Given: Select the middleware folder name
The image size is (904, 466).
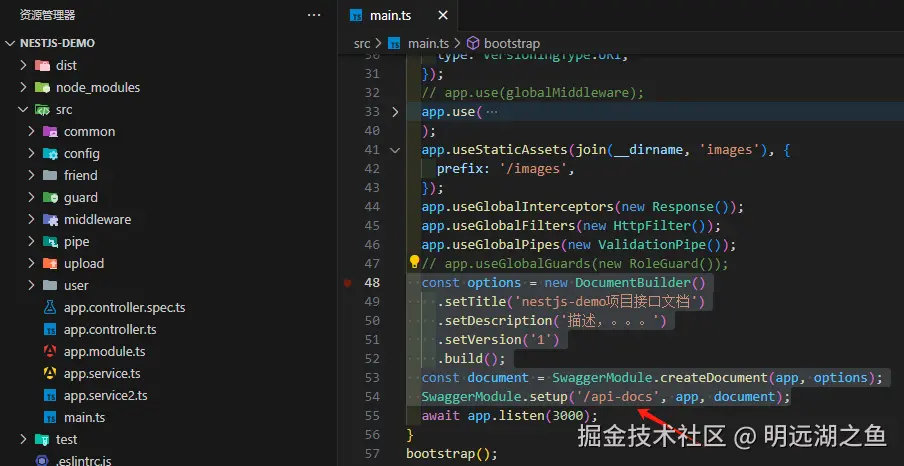Looking at the screenshot, I should [x=97, y=219].
